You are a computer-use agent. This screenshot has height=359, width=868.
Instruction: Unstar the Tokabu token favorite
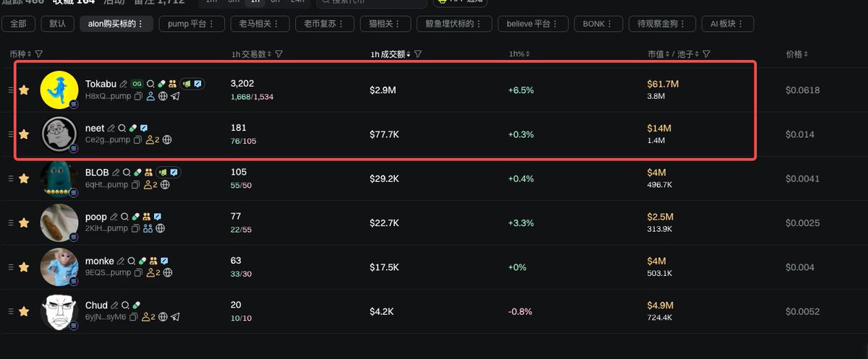pos(24,90)
